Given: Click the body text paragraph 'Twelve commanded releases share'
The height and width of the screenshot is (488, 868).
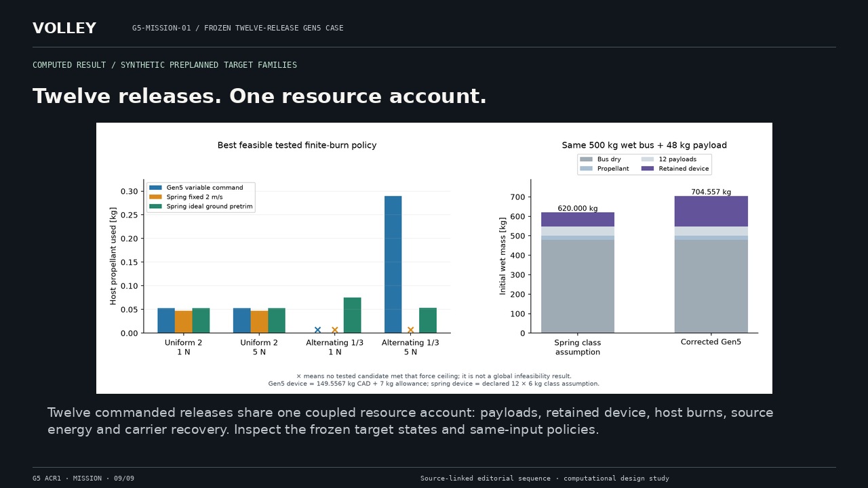Looking at the screenshot, I should click(410, 421).
